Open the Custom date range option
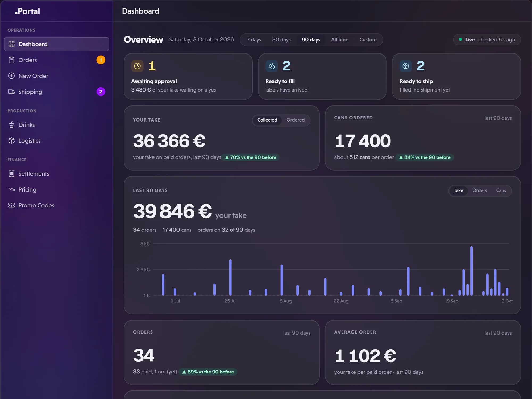 tap(368, 40)
